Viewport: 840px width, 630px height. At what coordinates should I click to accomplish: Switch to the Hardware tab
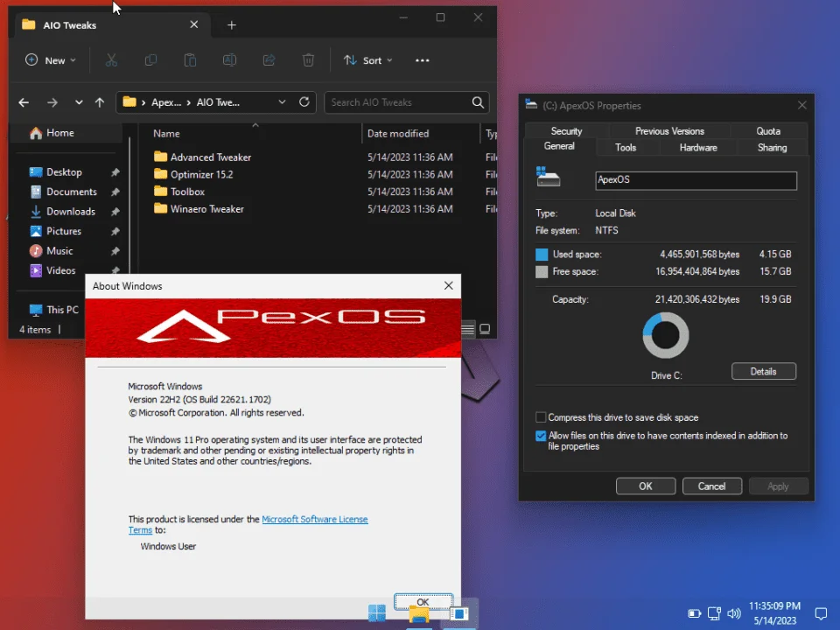(698, 147)
